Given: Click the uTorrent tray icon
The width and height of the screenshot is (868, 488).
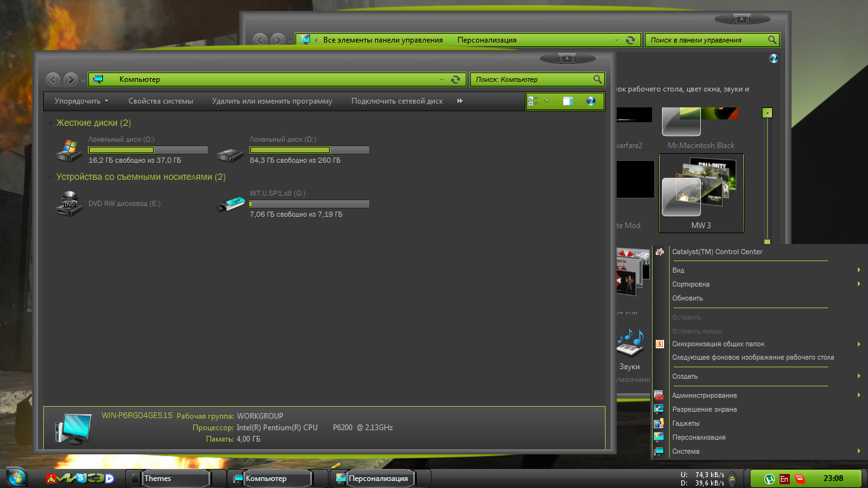Looking at the screenshot, I should tap(769, 478).
